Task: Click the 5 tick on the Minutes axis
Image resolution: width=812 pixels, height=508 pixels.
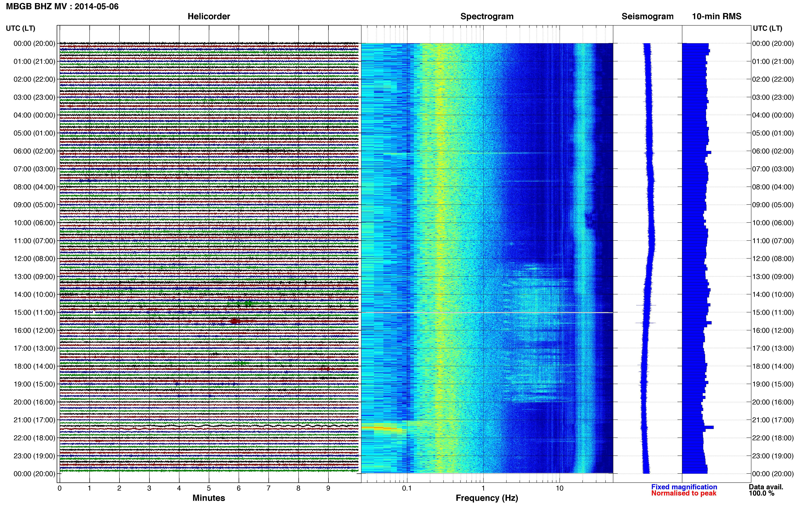Action: tap(209, 488)
